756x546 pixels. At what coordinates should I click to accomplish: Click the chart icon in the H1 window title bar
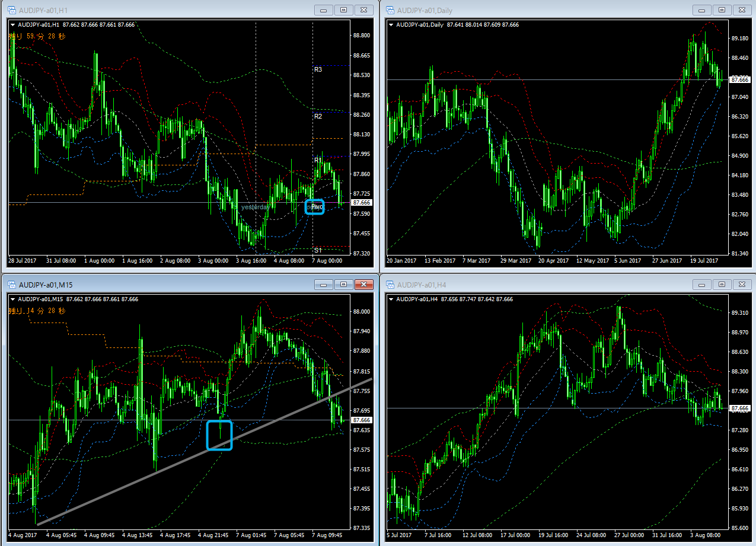[11, 10]
